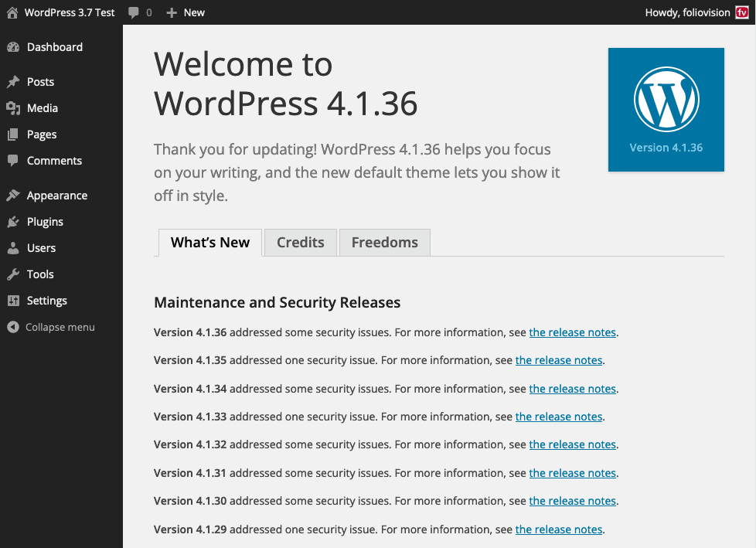756x548 pixels.
Task: Click the "Welcome to WordPress 4.1.36" heading
Action: point(285,84)
